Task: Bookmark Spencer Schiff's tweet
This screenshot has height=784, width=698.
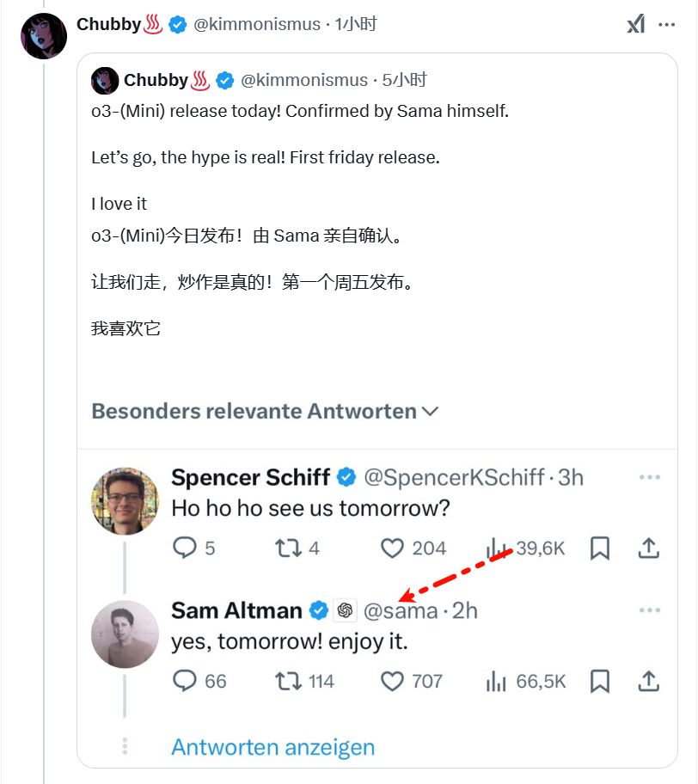Action: (x=600, y=548)
